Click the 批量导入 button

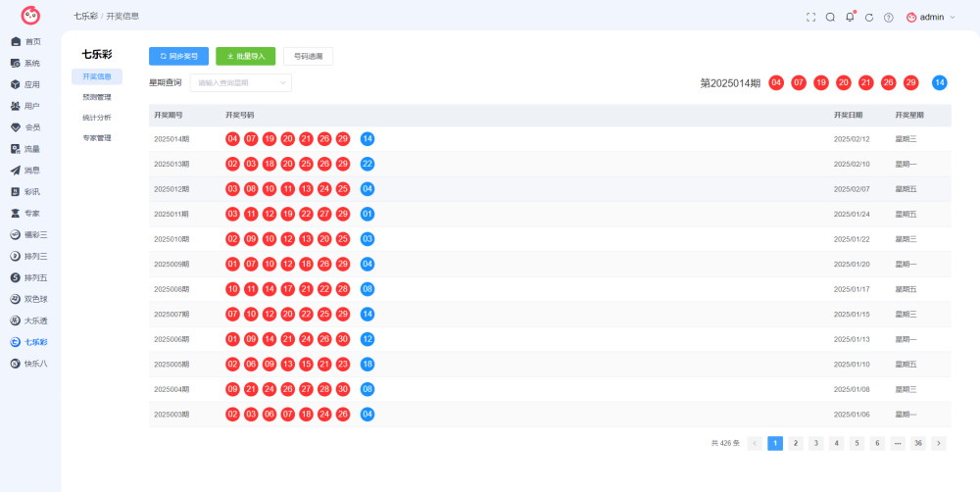tap(246, 56)
